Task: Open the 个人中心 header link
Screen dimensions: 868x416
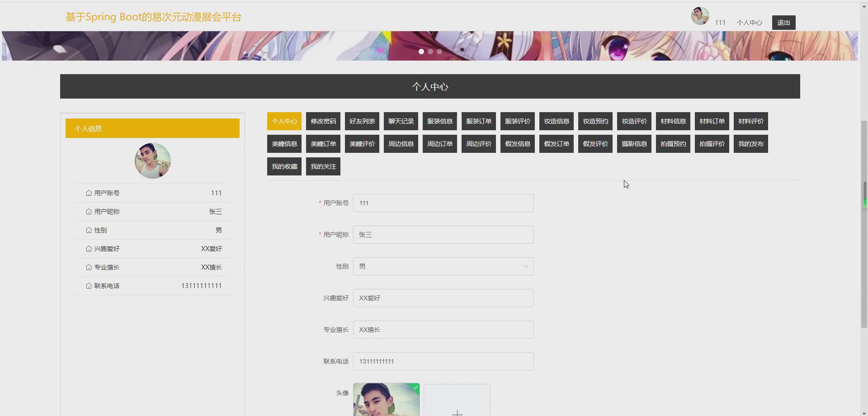Action: 749,22
